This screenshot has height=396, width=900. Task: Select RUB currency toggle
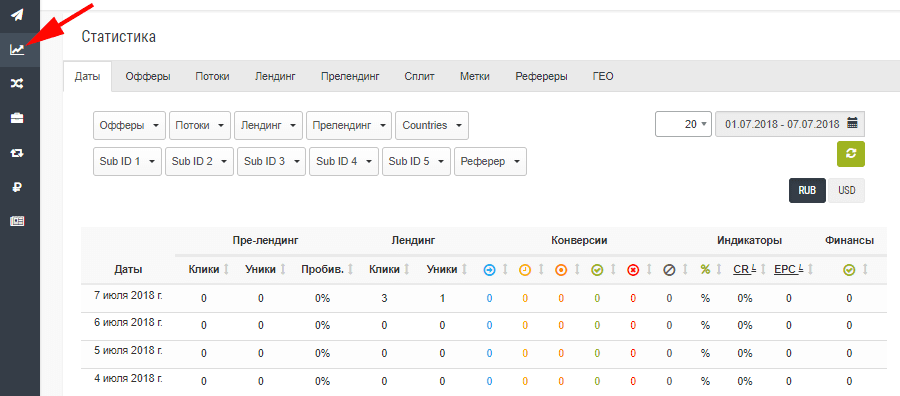pyautogui.click(x=807, y=191)
